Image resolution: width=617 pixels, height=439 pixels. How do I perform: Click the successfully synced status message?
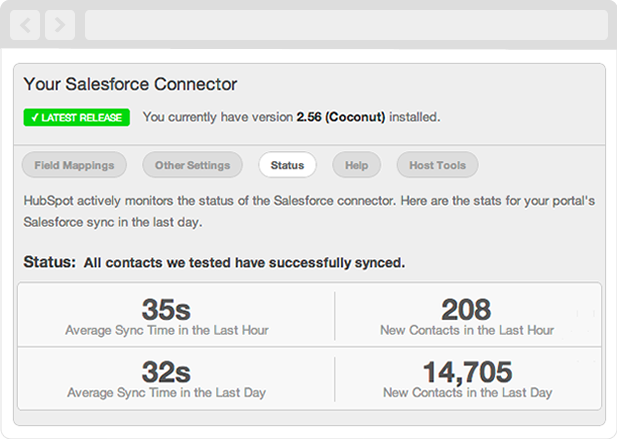click(x=244, y=263)
